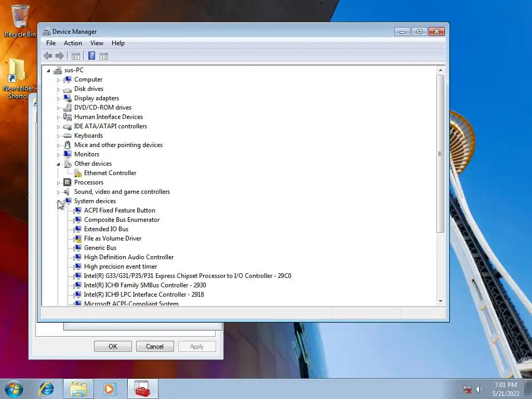Open the View menu
The height and width of the screenshot is (399, 532).
[x=97, y=43]
